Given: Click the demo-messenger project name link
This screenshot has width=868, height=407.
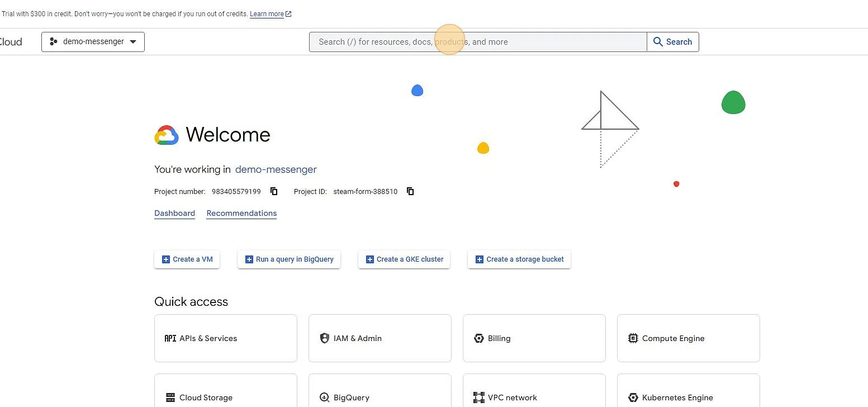Looking at the screenshot, I should click(276, 169).
